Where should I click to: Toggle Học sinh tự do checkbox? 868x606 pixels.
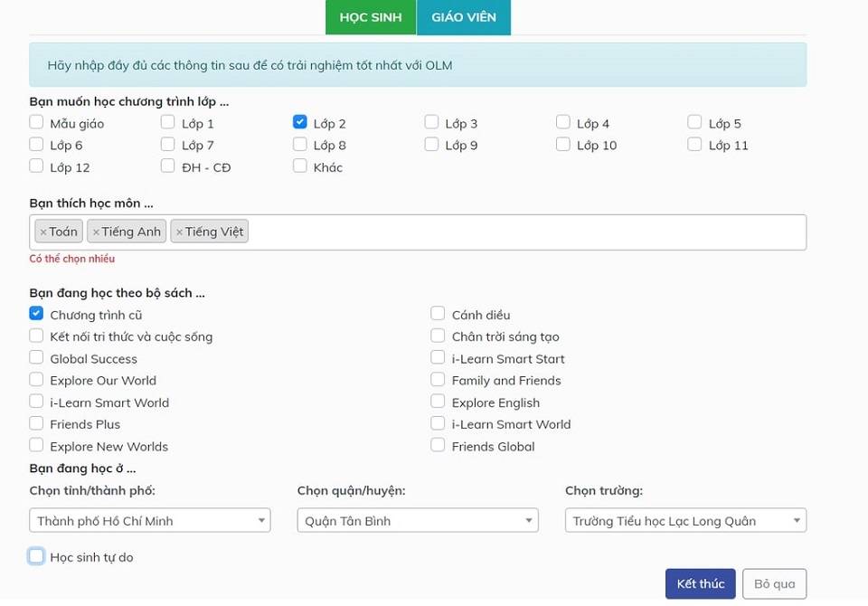[36, 556]
